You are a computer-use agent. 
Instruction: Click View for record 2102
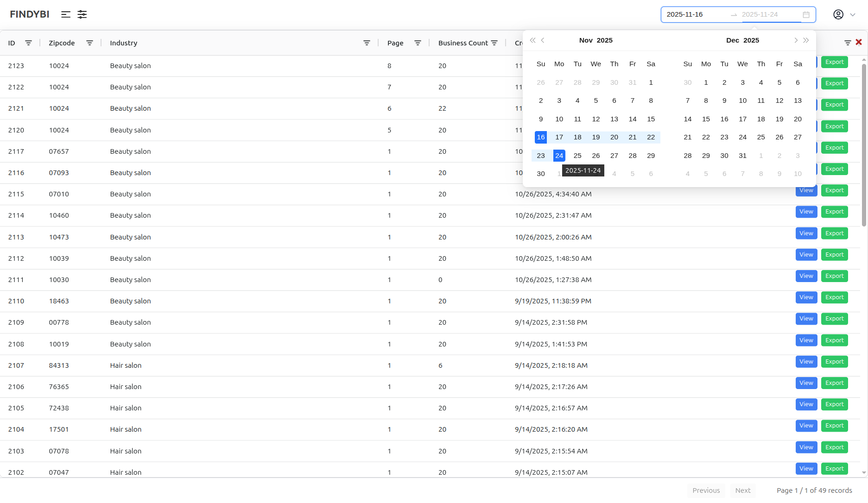tap(806, 469)
